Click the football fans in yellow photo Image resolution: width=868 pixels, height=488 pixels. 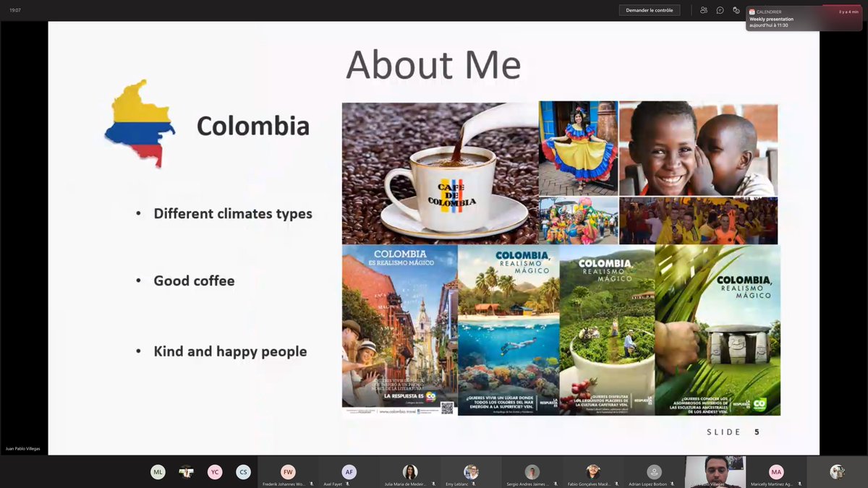(x=698, y=221)
